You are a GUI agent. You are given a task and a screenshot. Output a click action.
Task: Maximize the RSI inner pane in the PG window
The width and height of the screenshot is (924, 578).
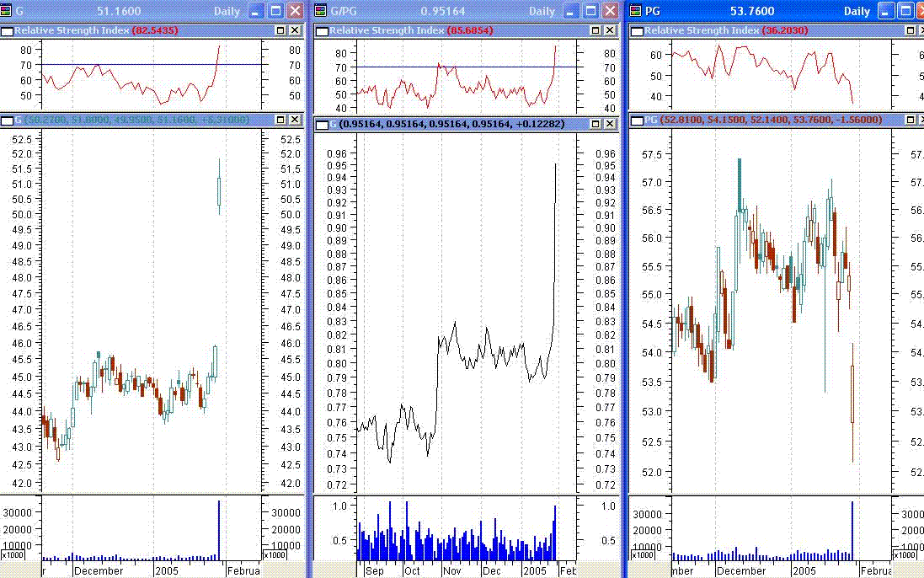(x=911, y=30)
